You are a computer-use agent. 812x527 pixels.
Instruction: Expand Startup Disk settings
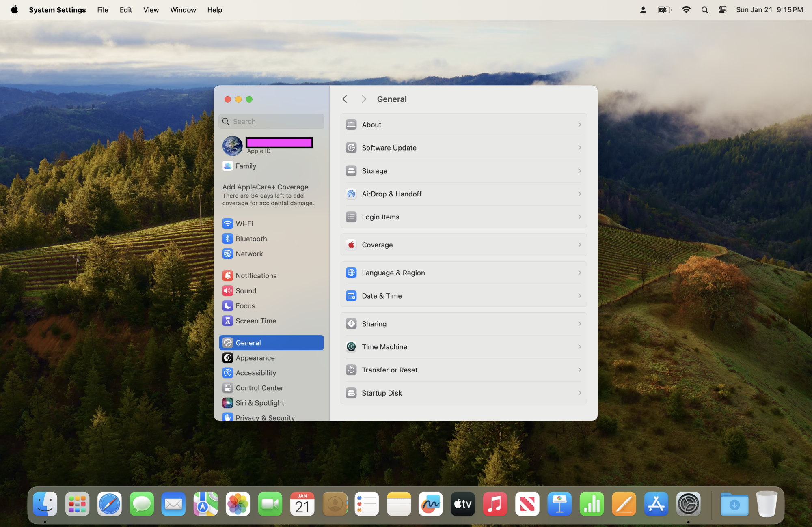click(x=463, y=393)
